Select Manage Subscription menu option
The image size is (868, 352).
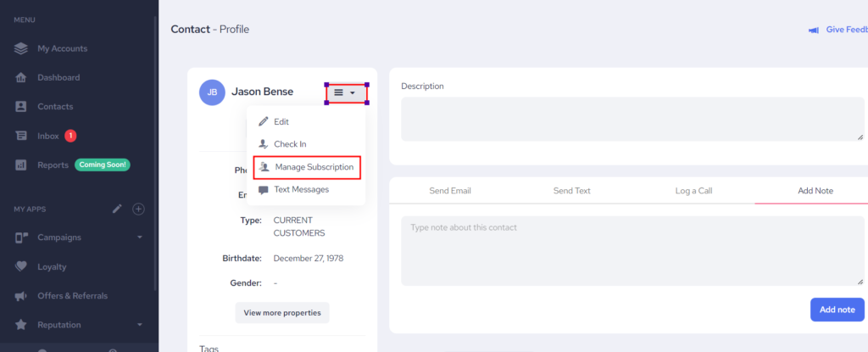pyautogui.click(x=313, y=167)
